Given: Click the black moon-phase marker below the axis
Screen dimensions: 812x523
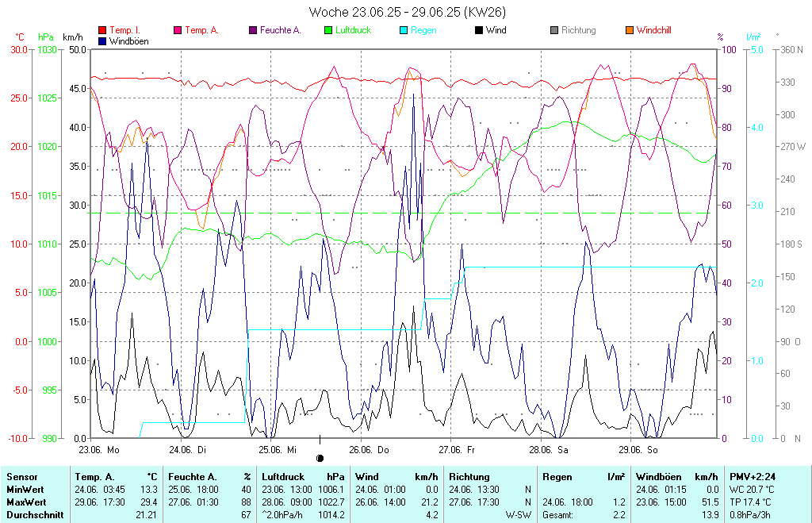Looking at the screenshot, I should tap(320, 458).
